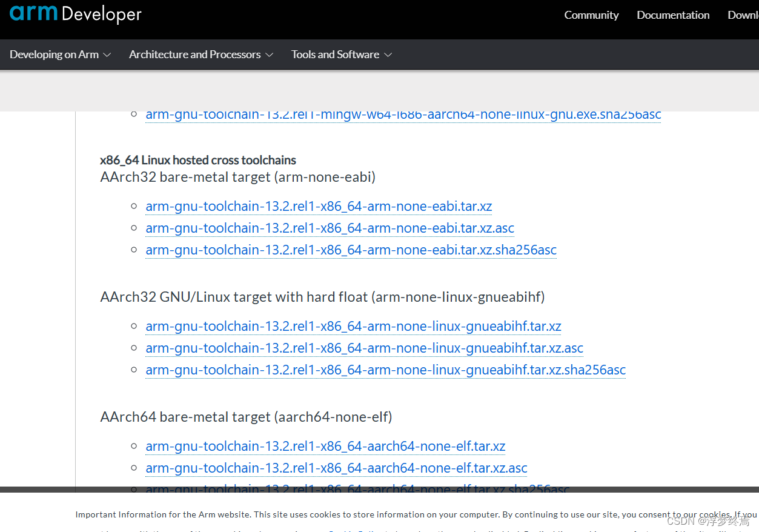Expand Architecture and Processors menu
Image resolution: width=759 pixels, height=532 pixels.
(x=201, y=55)
